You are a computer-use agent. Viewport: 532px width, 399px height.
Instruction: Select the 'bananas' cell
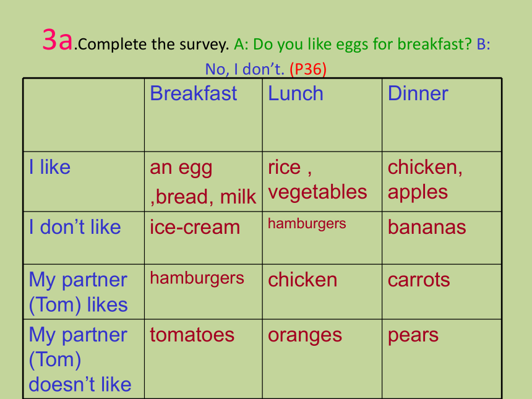[427, 227]
